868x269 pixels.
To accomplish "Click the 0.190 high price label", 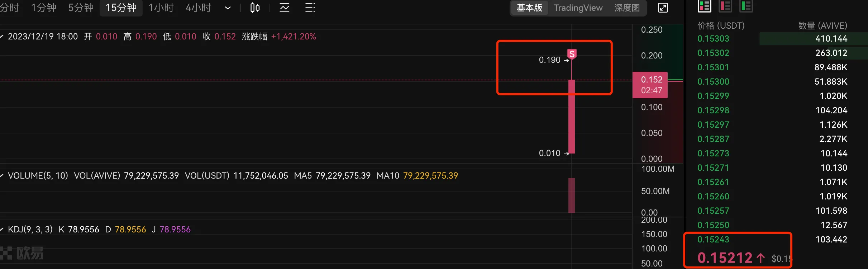I will click(549, 60).
